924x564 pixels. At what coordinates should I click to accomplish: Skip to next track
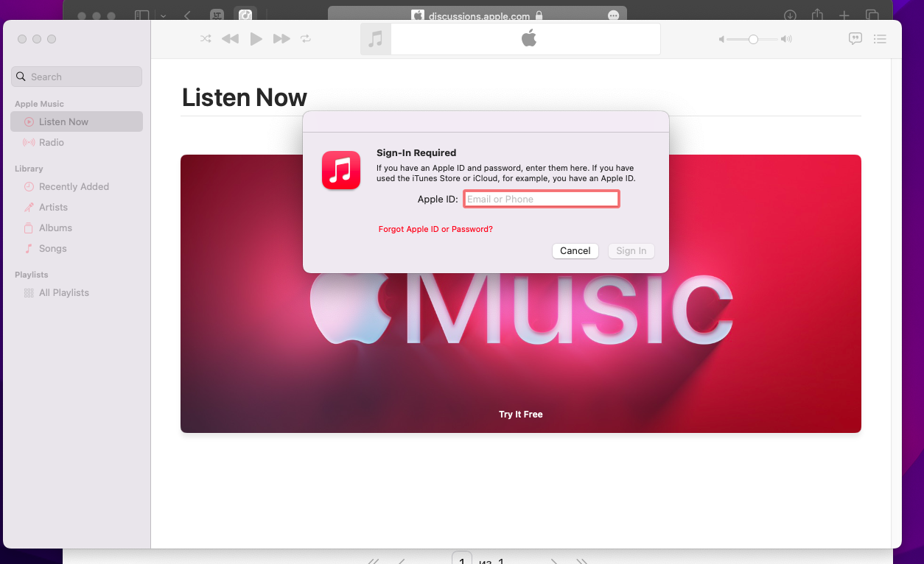pos(281,39)
